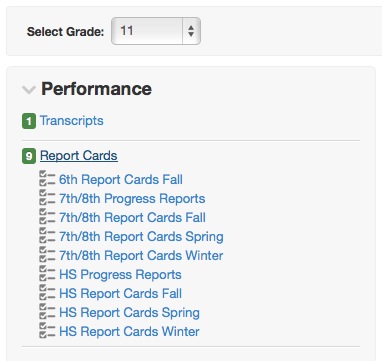The image size is (382, 361).
Task: Click checklist icon beside 6th Report Cards Fall
Action: (47, 178)
